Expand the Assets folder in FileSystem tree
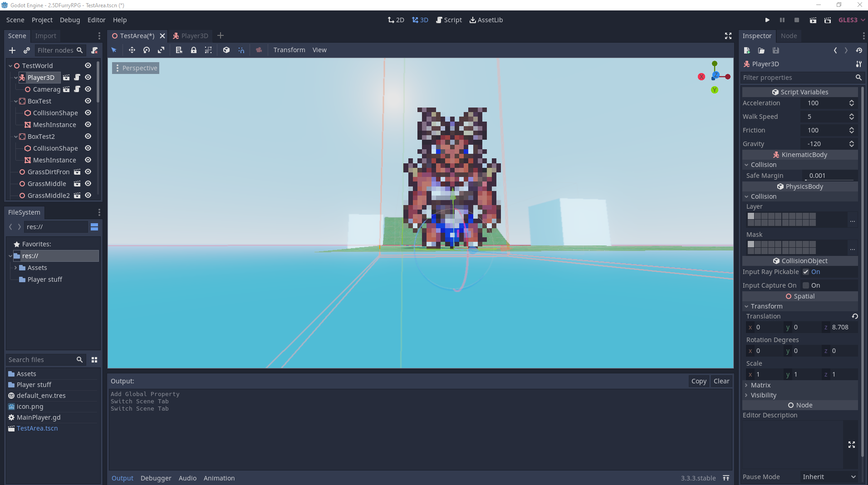 (16, 268)
